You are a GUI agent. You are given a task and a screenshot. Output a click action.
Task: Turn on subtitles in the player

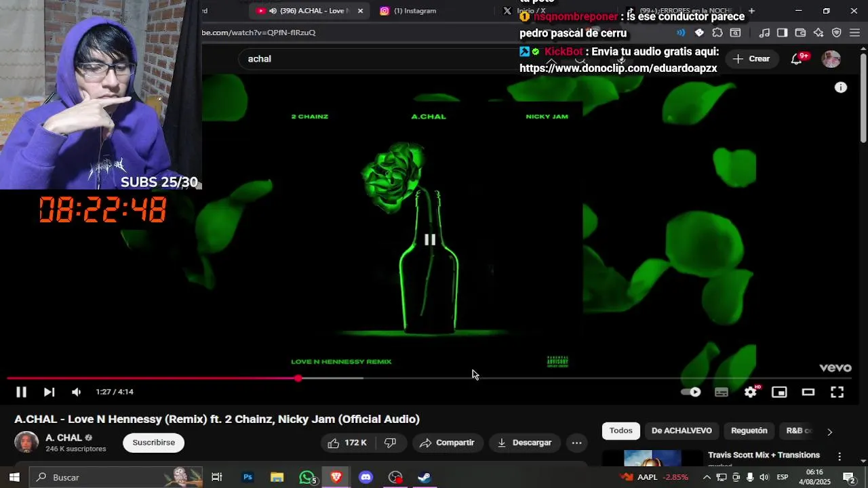[722, 392]
